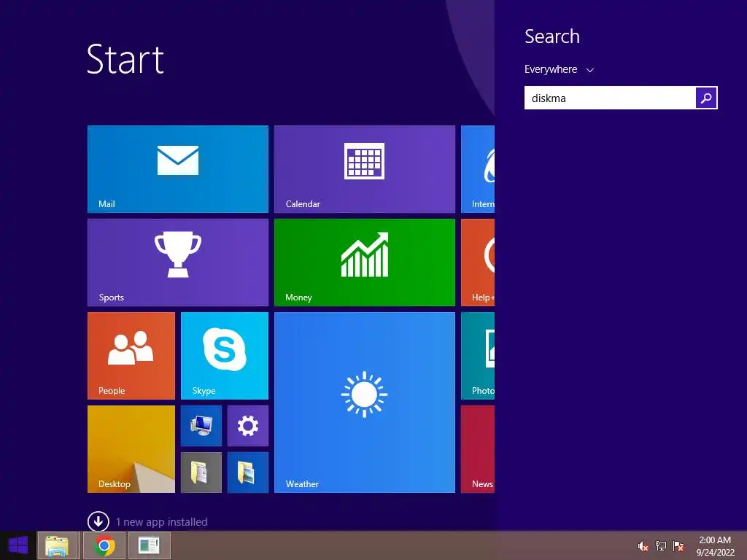Open the Documents folder small tile

(201, 472)
